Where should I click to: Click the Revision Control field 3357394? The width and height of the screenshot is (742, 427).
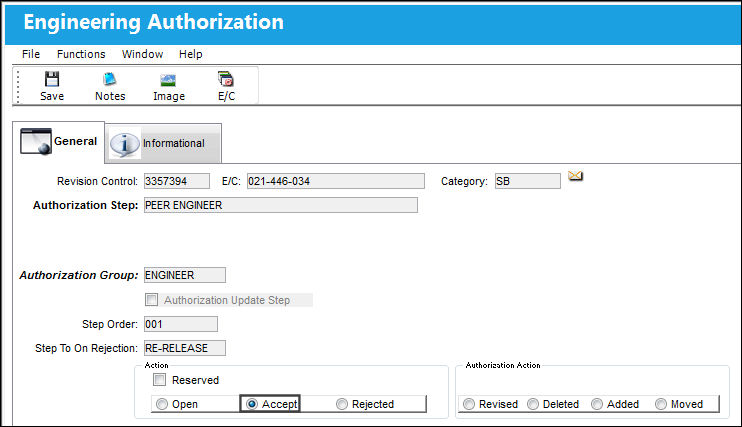[177, 181]
